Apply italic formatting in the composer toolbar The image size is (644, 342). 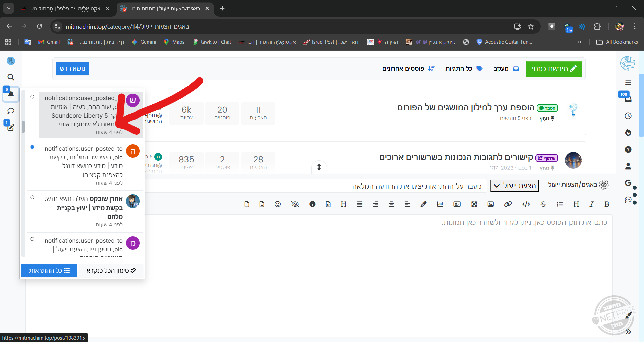click(591, 204)
